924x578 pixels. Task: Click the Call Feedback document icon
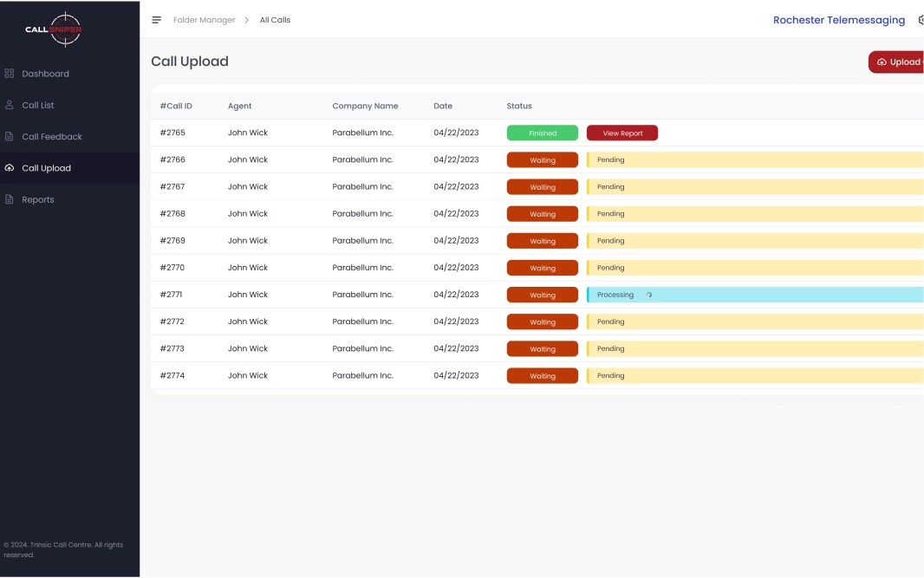click(10, 137)
